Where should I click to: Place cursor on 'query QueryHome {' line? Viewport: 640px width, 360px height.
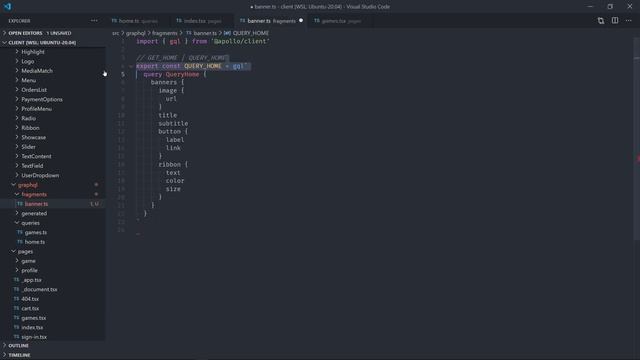coord(175,74)
